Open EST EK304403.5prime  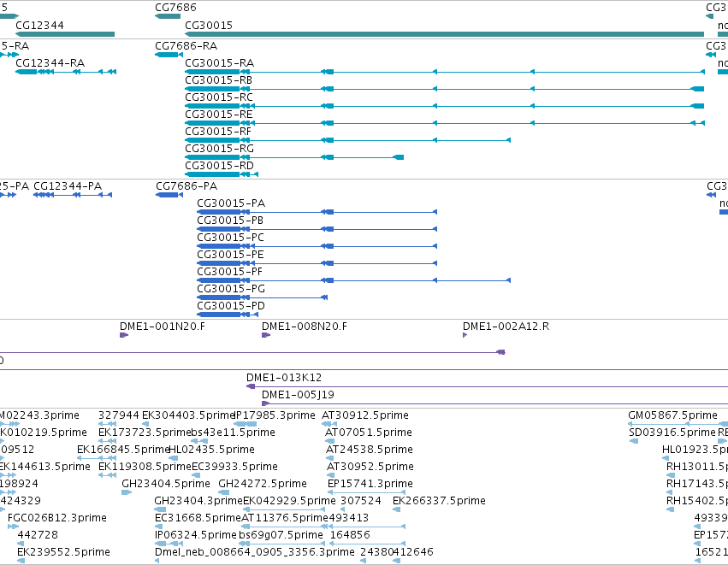pos(188,415)
